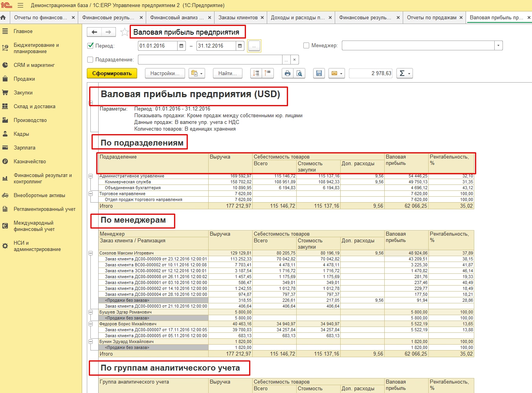Viewport: 532px width, 393px height.
Task: Open the Менеджер dropdown list
Action: point(498,46)
